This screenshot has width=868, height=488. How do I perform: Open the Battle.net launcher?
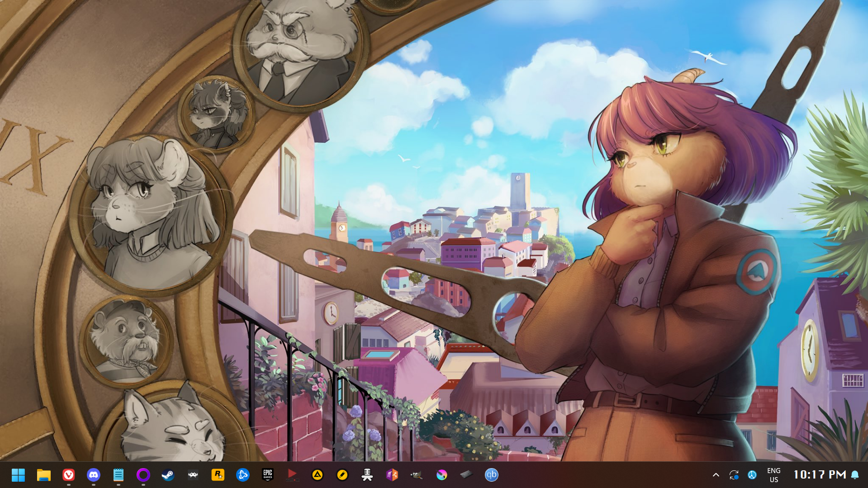243,475
